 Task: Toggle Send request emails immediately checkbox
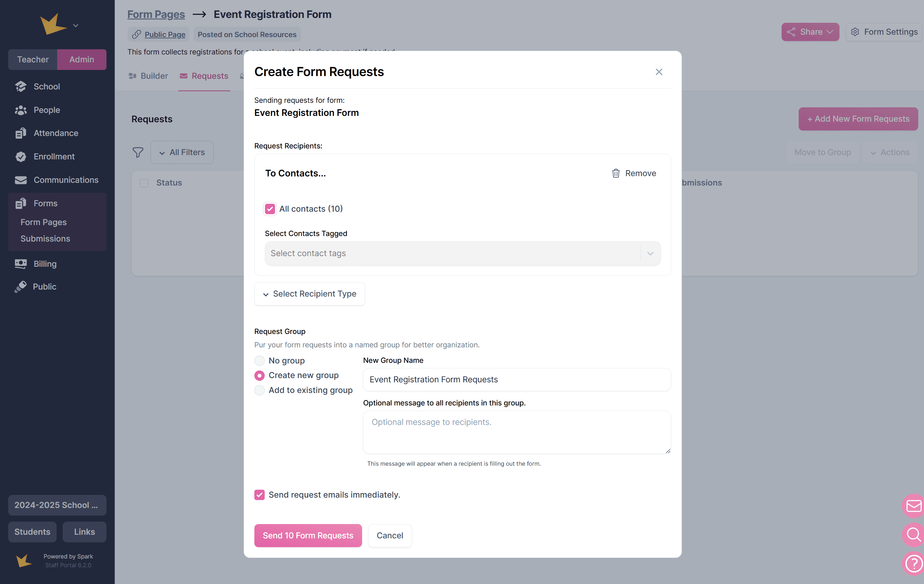click(x=260, y=495)
